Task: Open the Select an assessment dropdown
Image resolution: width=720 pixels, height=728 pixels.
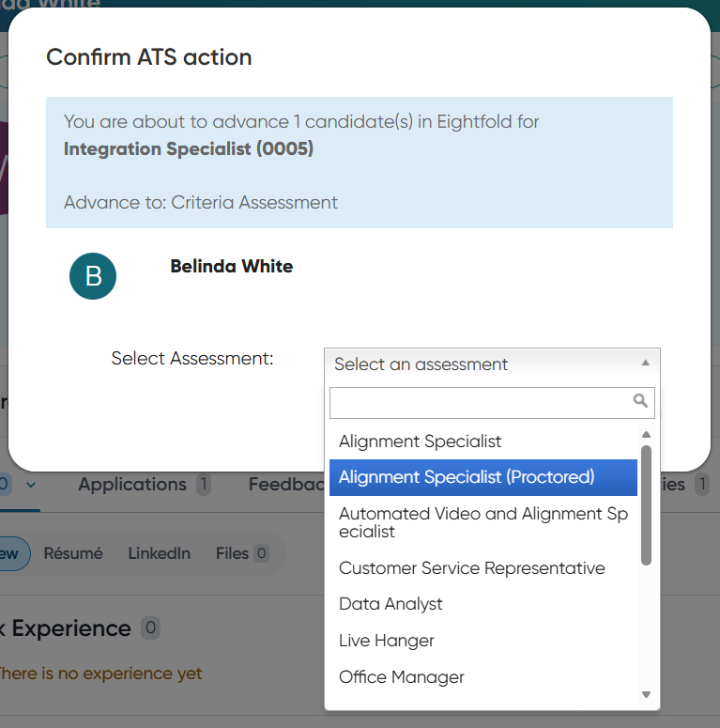Action: (x=492, y=364)
